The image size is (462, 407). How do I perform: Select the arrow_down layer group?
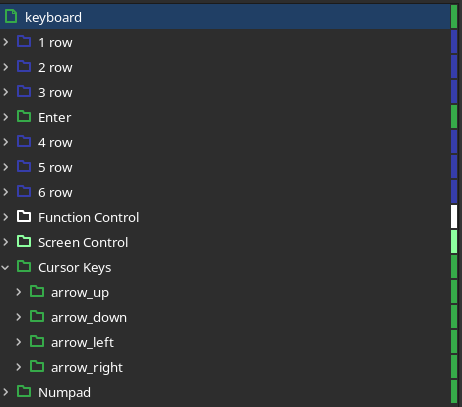[225, 317]
